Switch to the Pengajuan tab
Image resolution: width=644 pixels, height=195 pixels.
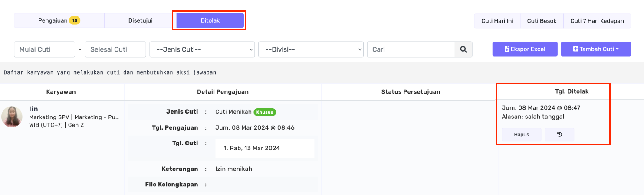59,20
